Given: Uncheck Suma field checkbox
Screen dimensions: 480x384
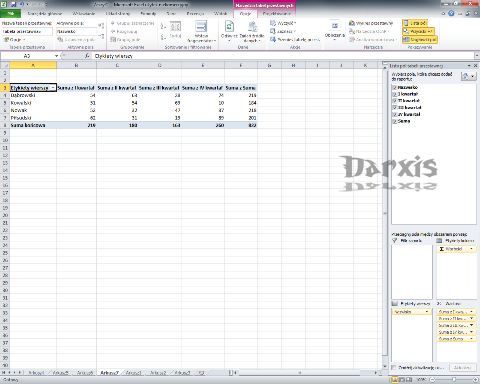Looking at the screenshot, I should tap(395, 121).
